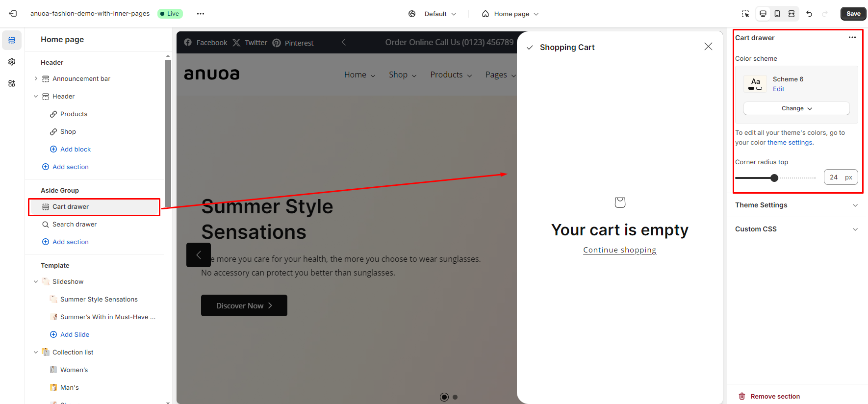Open the Change color scheme dropdown
Screen dimensions: 868x404
coord(796,108)
